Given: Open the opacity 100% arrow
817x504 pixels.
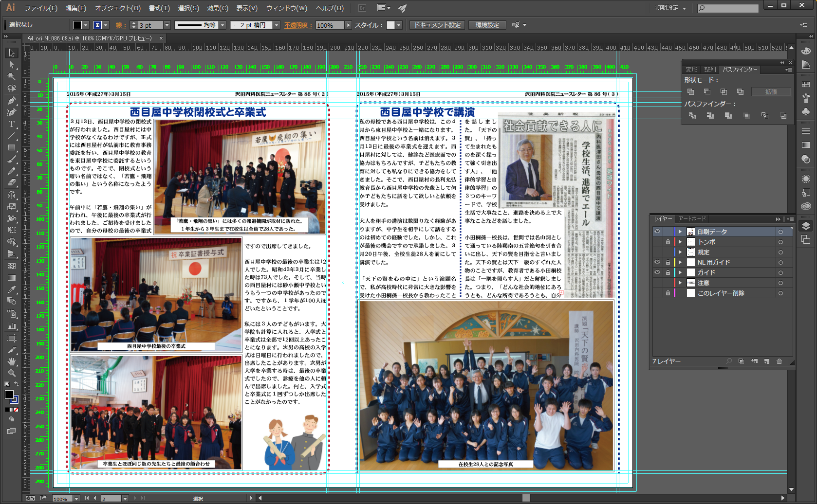Looking at the screenshot, I should [x=348, y=25].
